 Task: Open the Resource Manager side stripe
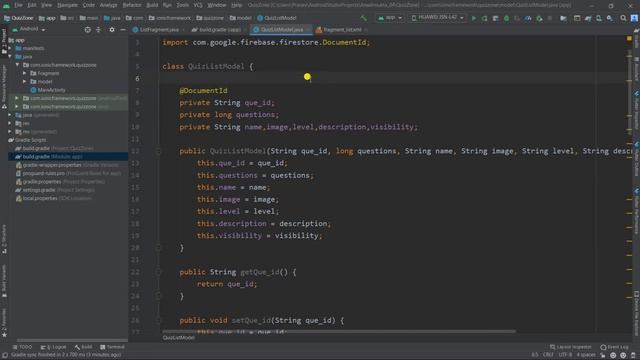coord(4,86)
